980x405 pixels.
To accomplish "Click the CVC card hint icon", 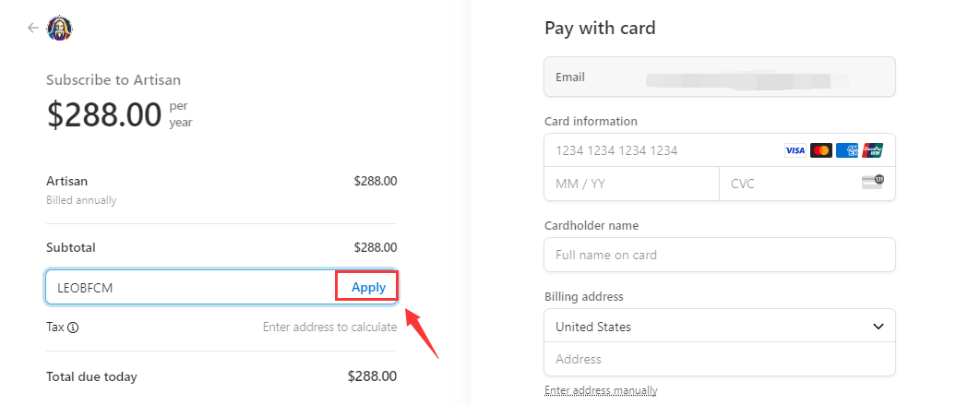I will pyautogui.click(x=873, y=182).
